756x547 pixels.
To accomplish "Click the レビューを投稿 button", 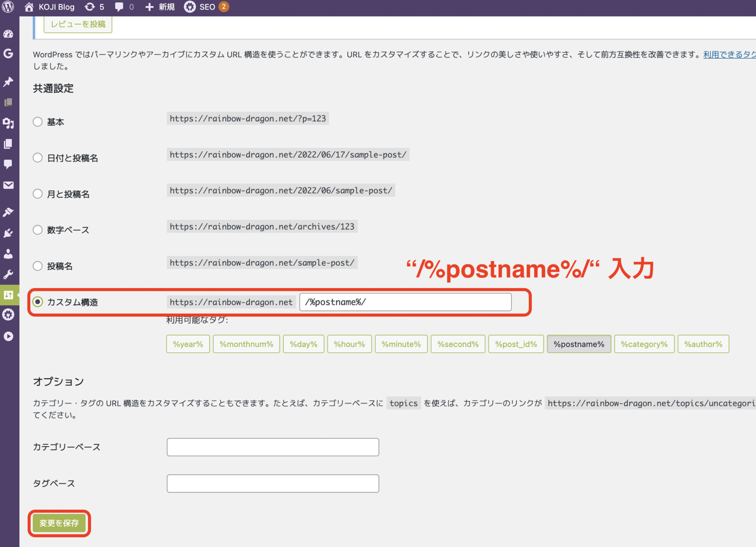I will click(78, 24).
